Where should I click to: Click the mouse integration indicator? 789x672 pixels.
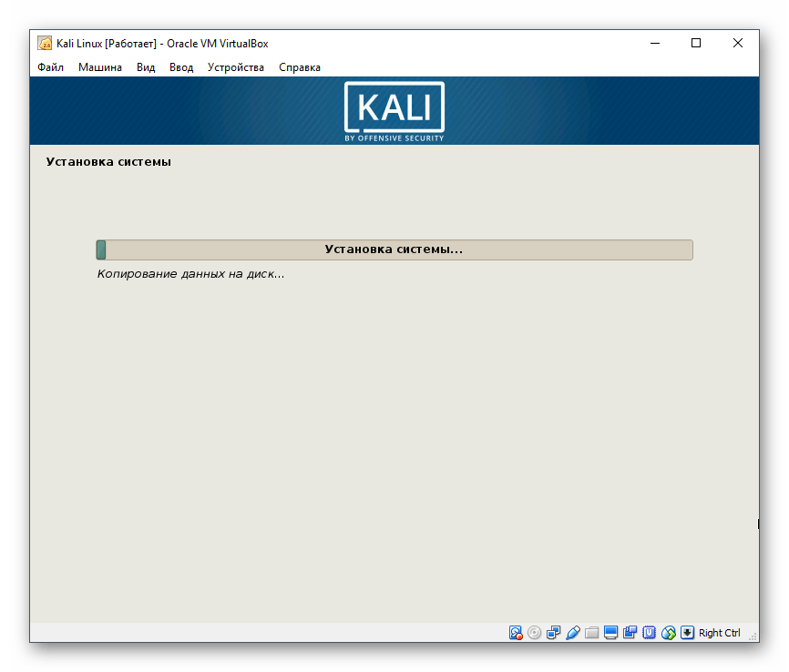[x=668, y=632]
